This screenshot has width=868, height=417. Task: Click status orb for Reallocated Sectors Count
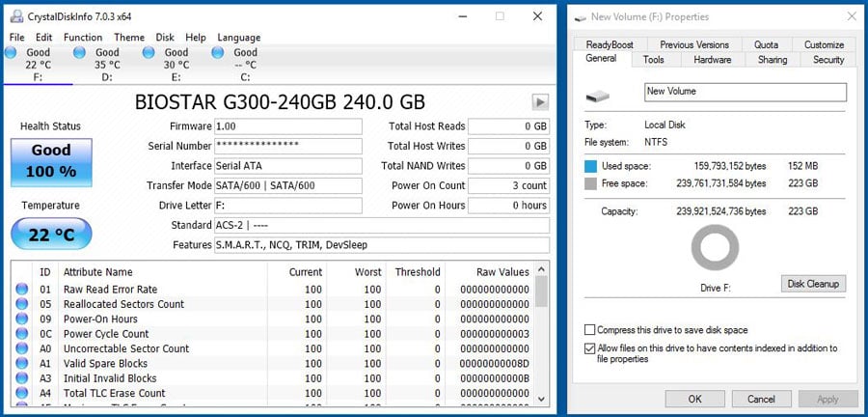[x=21, y=304]
